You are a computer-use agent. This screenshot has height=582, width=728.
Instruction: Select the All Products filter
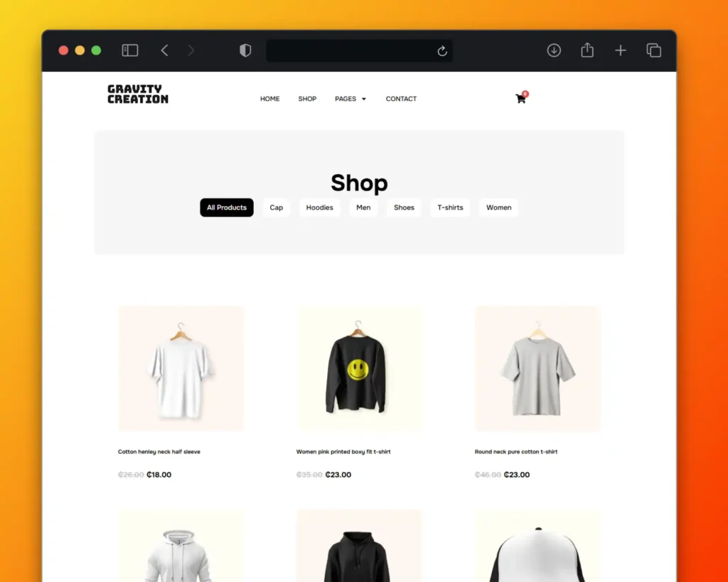(x=227, y=208)
